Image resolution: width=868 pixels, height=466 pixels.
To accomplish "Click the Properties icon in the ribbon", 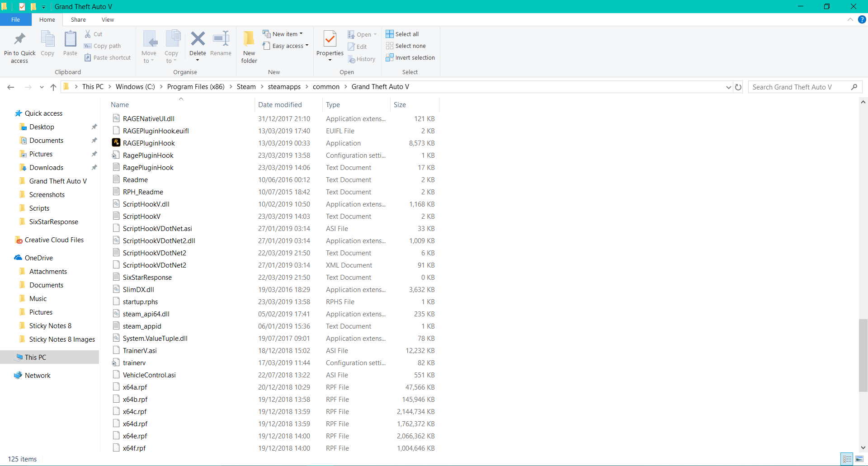I will coord(330,40).
